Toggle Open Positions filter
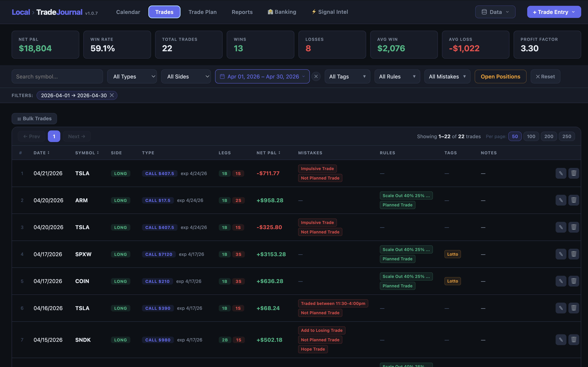588x367 pixels. coord(500,76)
